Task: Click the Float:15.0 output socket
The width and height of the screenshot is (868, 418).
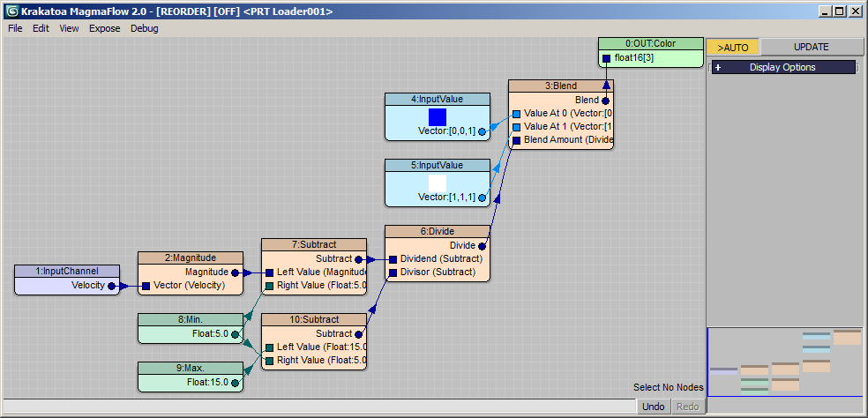Action: click(235, 383)
